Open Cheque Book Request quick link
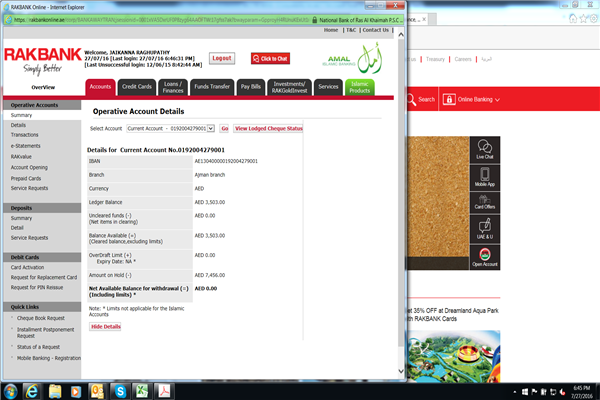Image resolution: width=600 pixels, height=400 pixels. tap(41, 318)
